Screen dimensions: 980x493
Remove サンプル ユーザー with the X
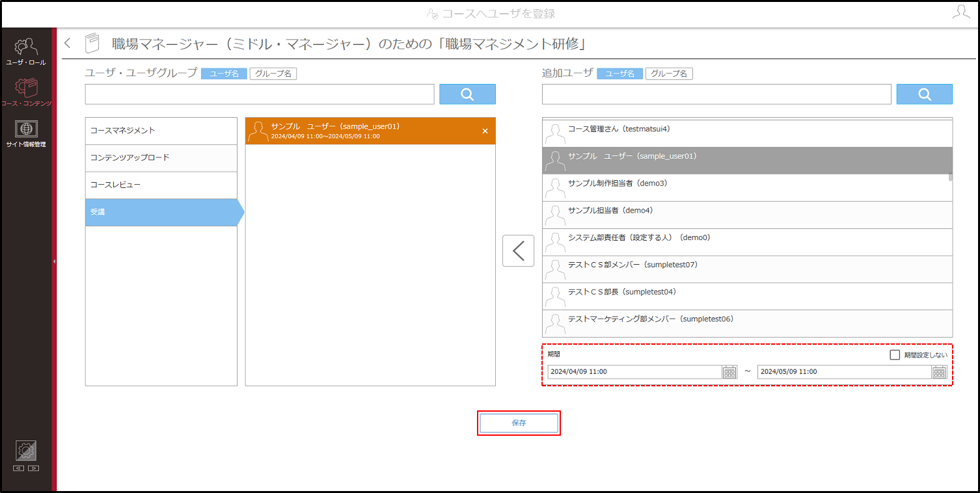pos(485,131)
